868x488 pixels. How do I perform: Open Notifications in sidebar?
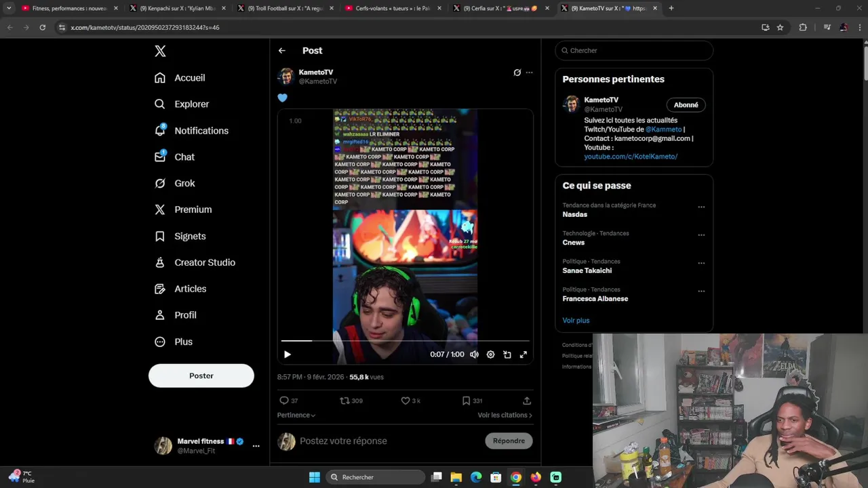tap(191, 131)
